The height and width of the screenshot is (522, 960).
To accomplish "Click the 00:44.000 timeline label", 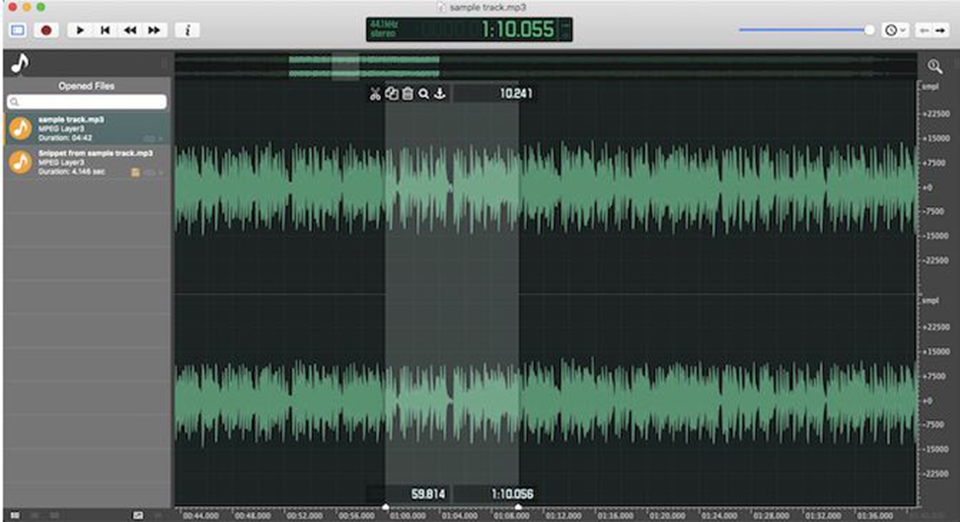I will (x=201, y=516).
